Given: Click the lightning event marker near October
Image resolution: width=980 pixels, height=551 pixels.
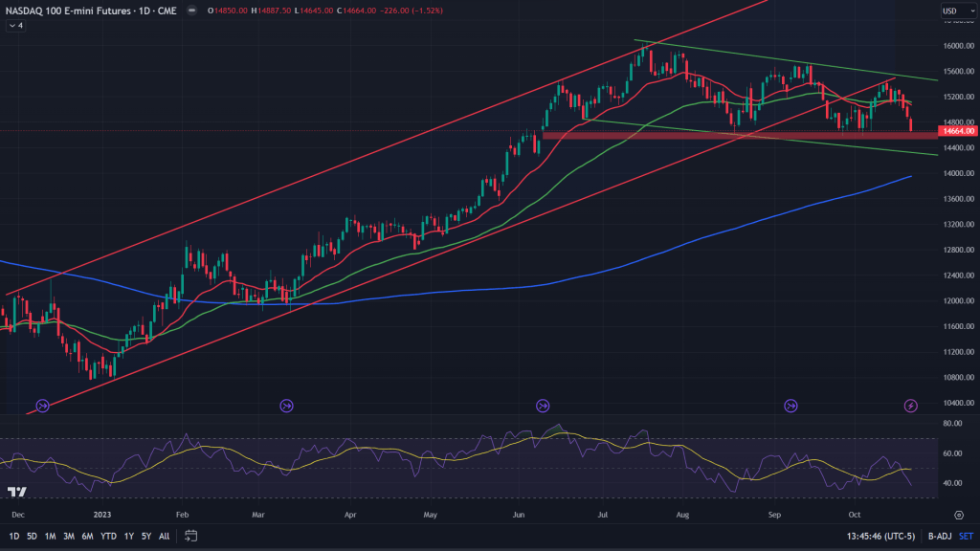Looking at the screenshot, I should 911,407.
